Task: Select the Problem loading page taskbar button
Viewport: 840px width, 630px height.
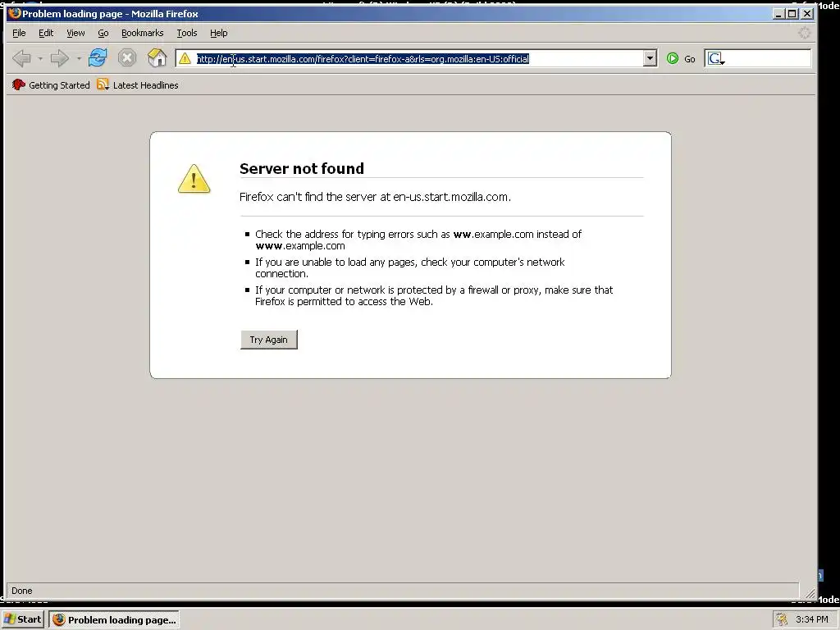Action: tap(114, 620)
